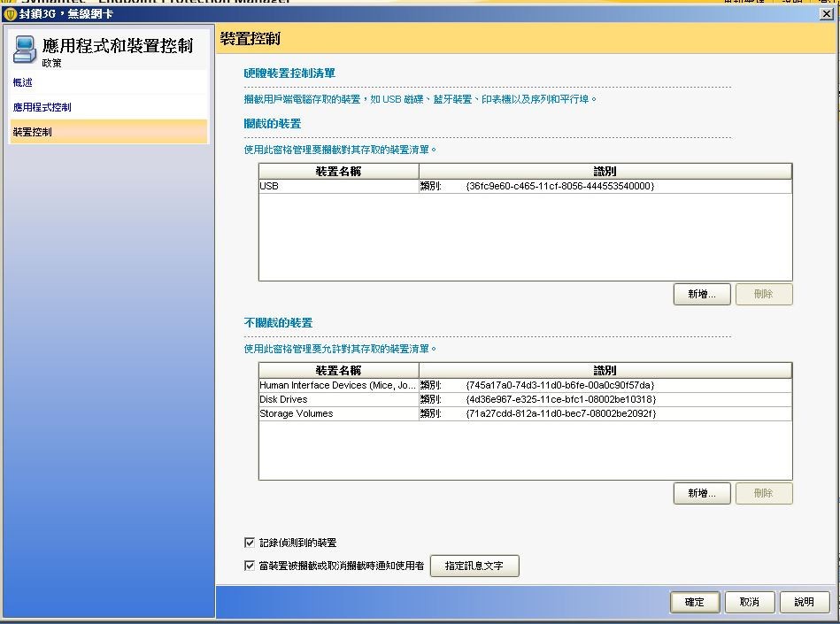Click 裝置名稱 column header in unblocked devices table
The height and width of the screenshot is (624, 840).
(x=339, y=371)
